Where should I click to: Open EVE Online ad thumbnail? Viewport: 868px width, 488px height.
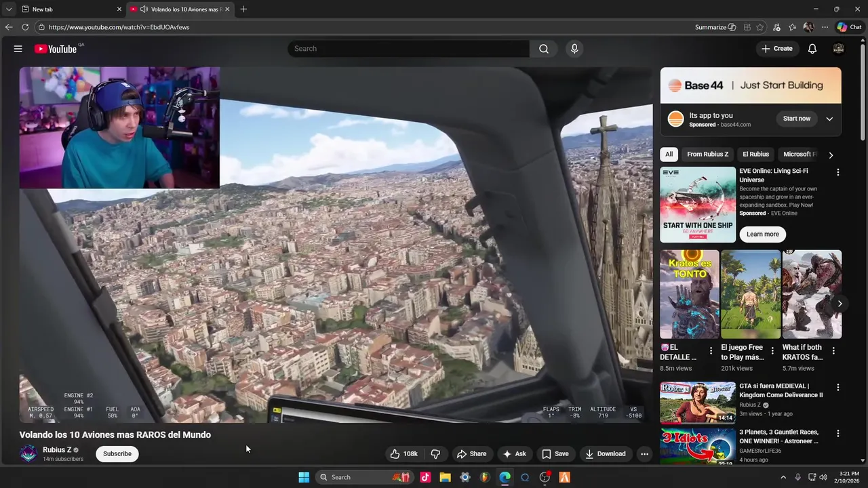point(698,205)
